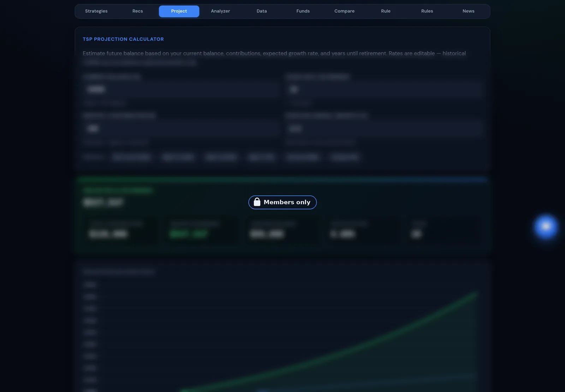Go to the Data tab
The height and width of the screenshot is (392, 565).
coord(262,11)
